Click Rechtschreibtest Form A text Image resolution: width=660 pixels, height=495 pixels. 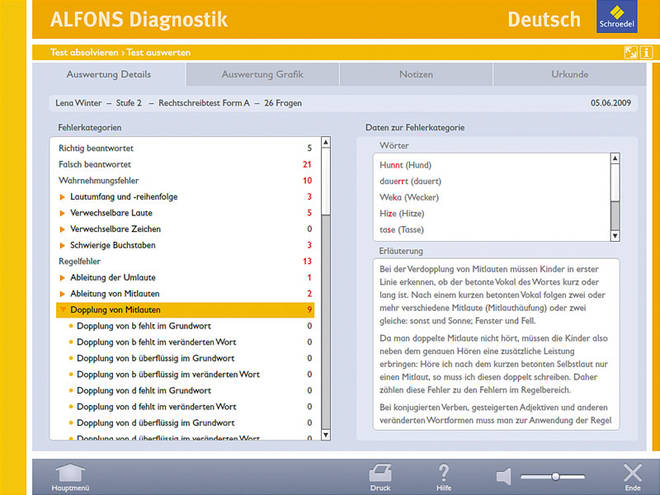pos(204,103)
